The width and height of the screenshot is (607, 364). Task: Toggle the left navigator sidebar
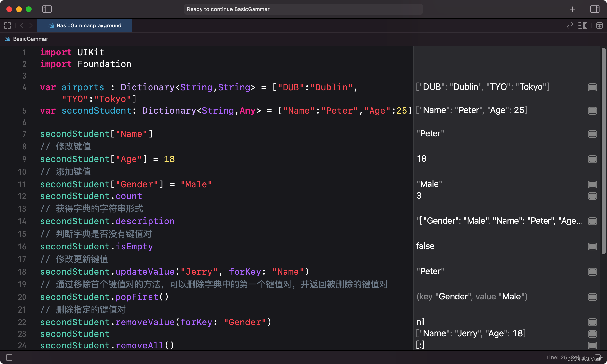pyautogui.click(x=47, y=9)
